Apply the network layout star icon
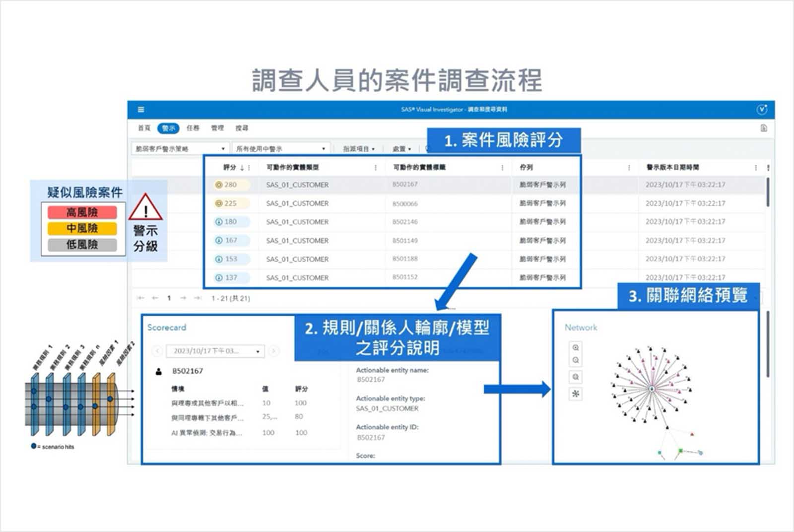The height and width of the screenshot is (532, 794). 576,394
